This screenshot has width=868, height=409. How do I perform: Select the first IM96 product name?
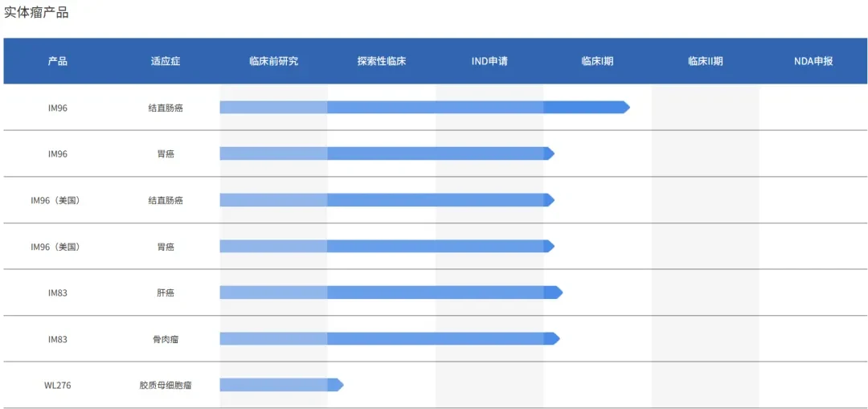click(58, 108)
